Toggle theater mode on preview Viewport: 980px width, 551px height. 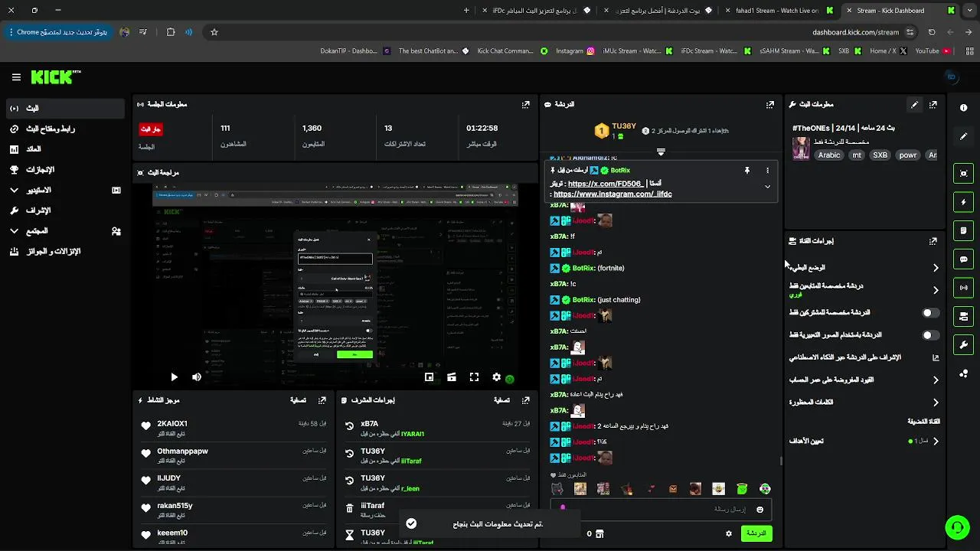452,377
